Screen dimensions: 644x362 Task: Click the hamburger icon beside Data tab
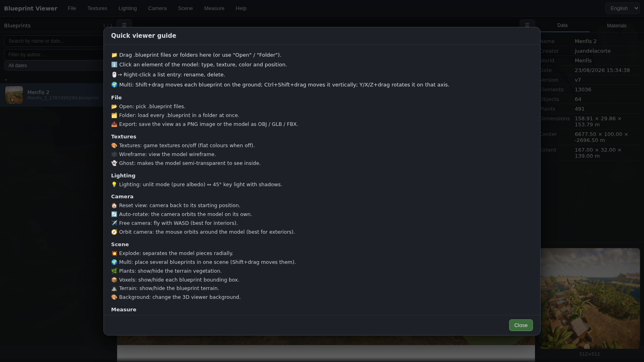527,25
